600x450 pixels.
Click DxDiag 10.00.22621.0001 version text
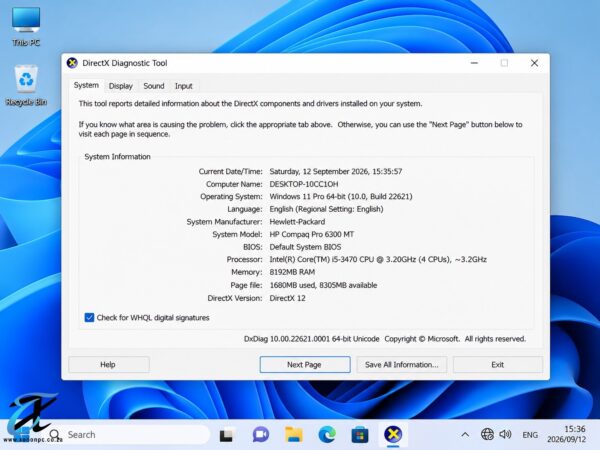pos(311,339)
